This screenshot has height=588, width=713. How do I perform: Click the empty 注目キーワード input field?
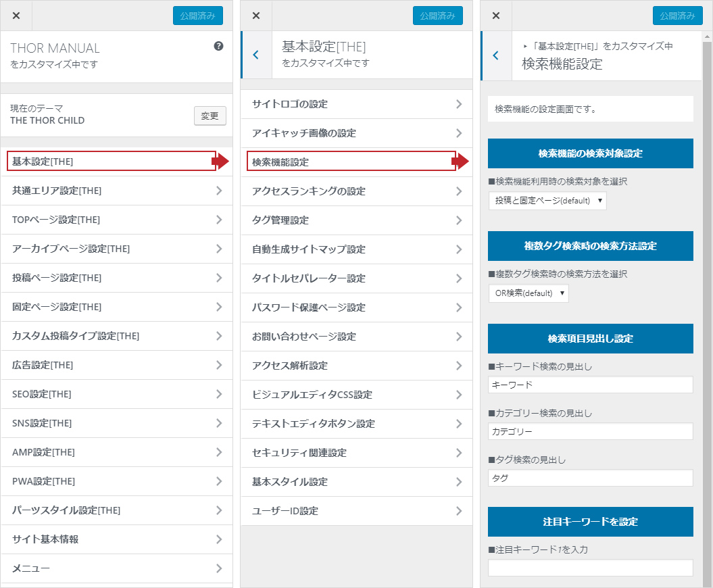[x=590, y=568]
